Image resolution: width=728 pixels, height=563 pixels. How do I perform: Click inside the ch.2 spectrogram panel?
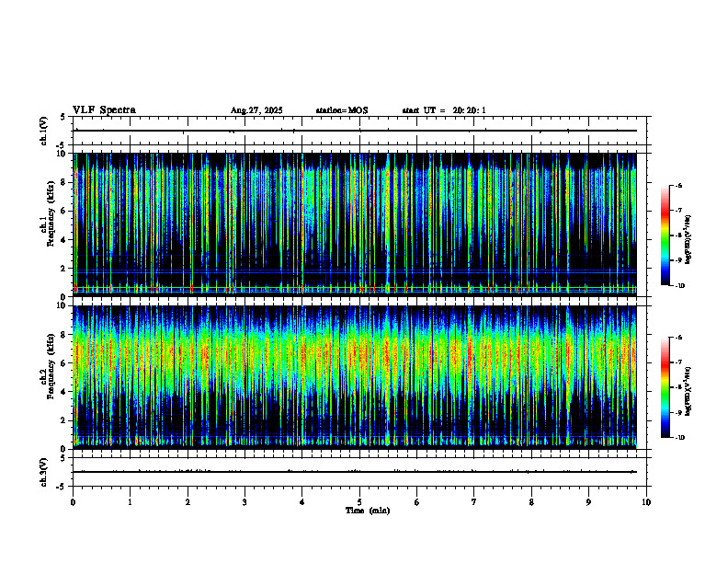coord(355,377)
